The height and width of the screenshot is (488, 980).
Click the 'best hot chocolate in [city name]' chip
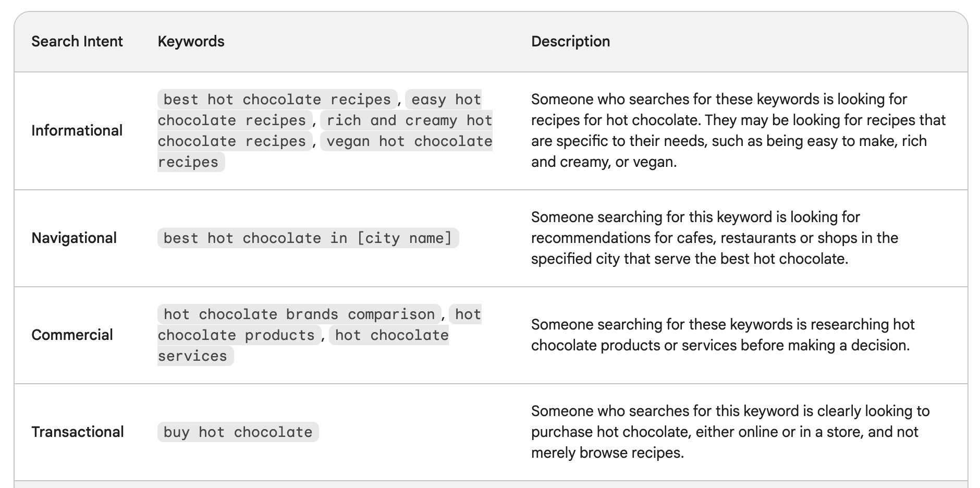308,238
